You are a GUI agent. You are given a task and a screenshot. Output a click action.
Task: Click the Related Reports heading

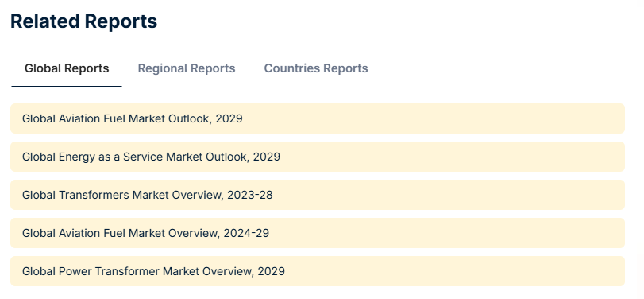pyautogui.click(x=84, y=21)
